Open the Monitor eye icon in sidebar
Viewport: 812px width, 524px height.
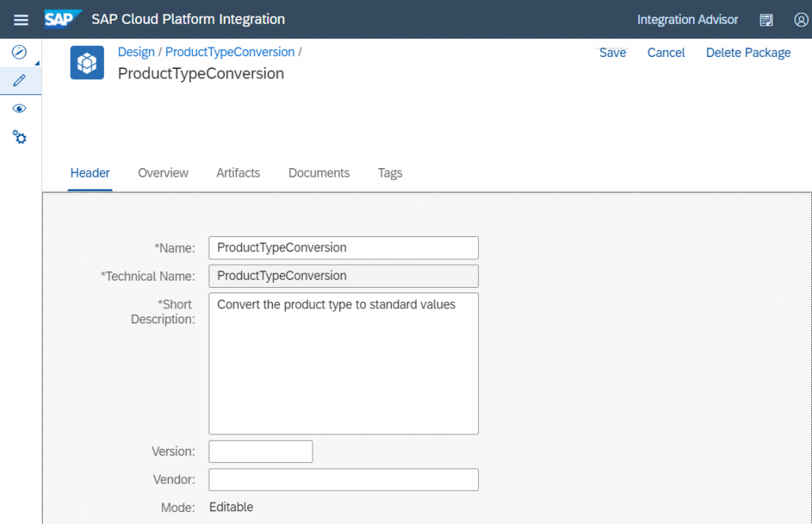pos(19,109)
